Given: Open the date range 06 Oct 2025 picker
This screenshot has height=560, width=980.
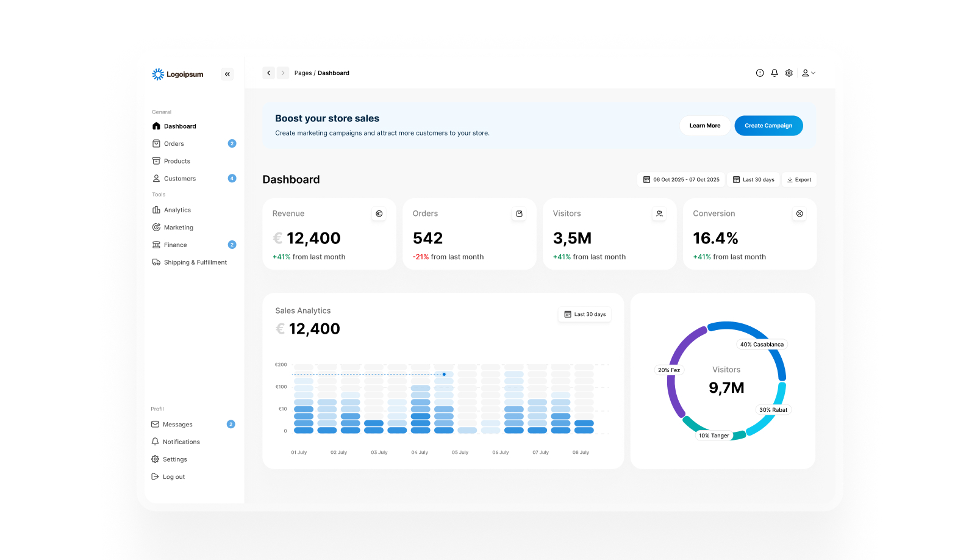Looking at the screenshot, I should point(681,180).
